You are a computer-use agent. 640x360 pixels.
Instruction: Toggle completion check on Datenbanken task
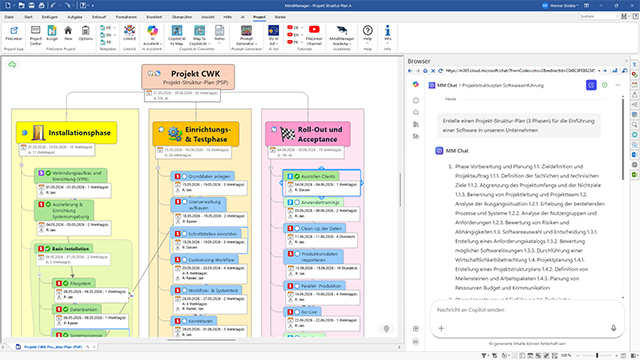66,309
